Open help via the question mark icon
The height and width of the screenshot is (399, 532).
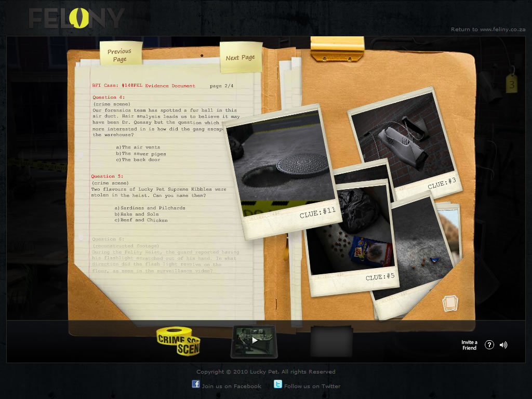[489, 345]
